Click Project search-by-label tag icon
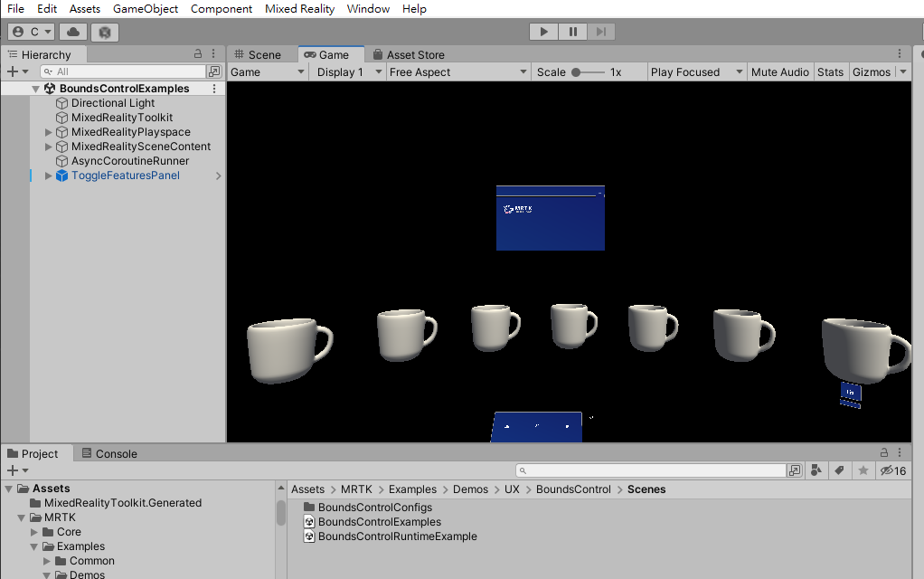Image resolution: width=924 pixels, height=579 pixels. [839, 470]
